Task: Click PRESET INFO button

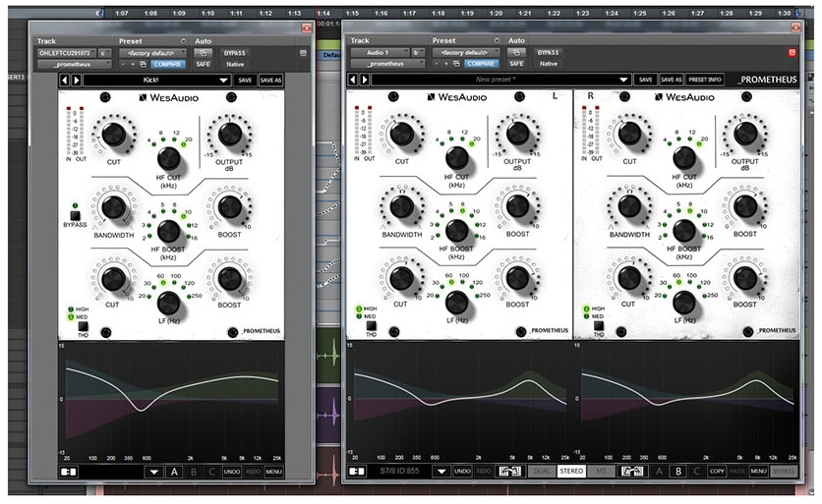Action: pyautogui.click(x=705, y=80)
